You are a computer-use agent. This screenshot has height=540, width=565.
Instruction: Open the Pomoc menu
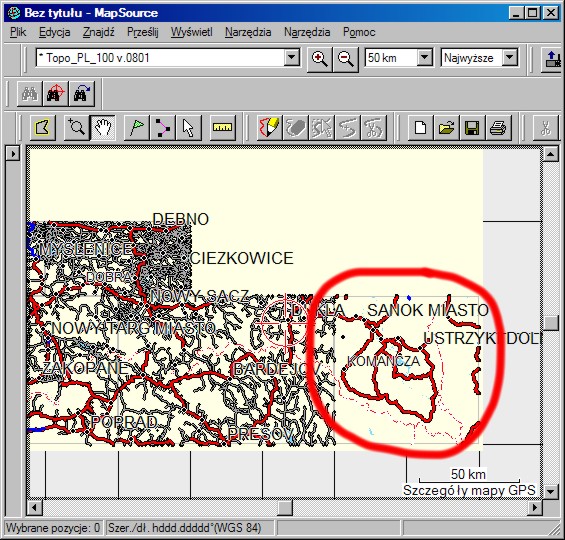(359, 32)
